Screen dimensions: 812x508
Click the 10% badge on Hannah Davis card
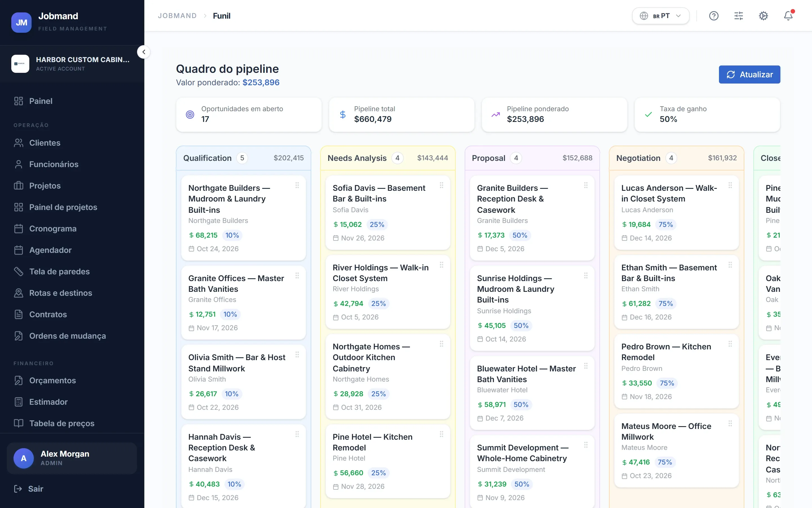(x=234, y=484)
